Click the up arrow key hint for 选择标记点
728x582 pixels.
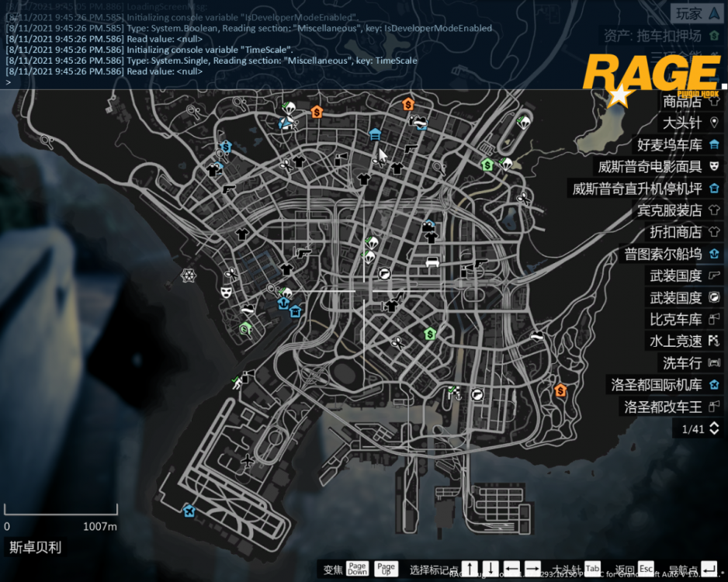click(x=470, y=569)
